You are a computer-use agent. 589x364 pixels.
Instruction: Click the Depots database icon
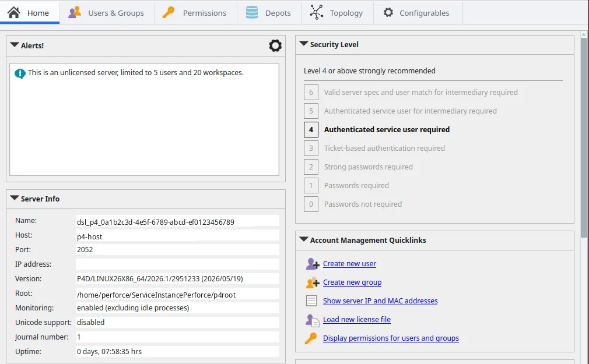(252, 12)
